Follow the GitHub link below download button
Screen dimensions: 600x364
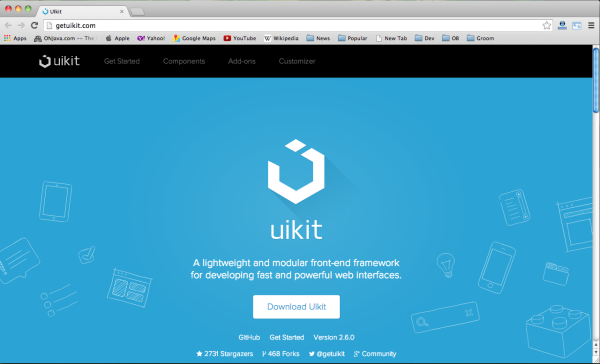[249, 337]
